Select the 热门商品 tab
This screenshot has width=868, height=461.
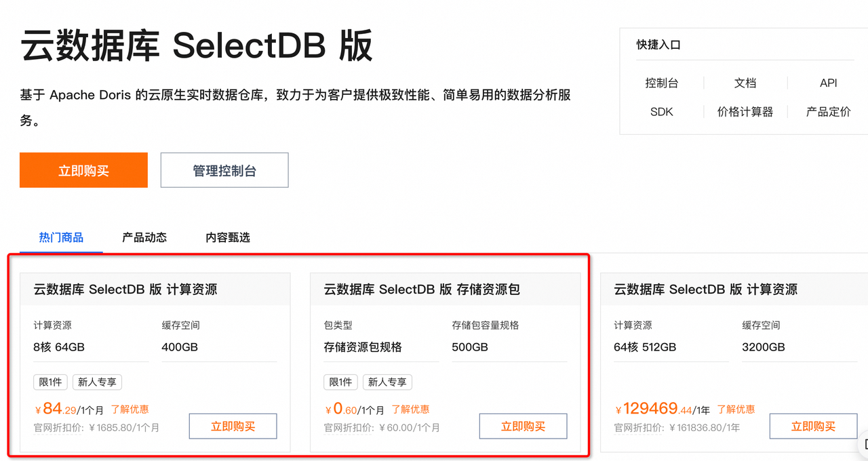point(61,237)
